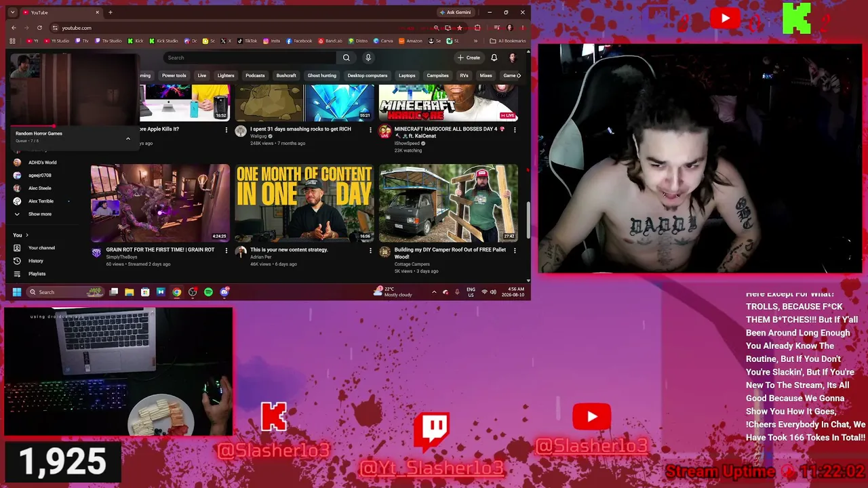This screenshot has height=488, width=868.
Task: Show hidden system tray icons
Action: [434, 292]
